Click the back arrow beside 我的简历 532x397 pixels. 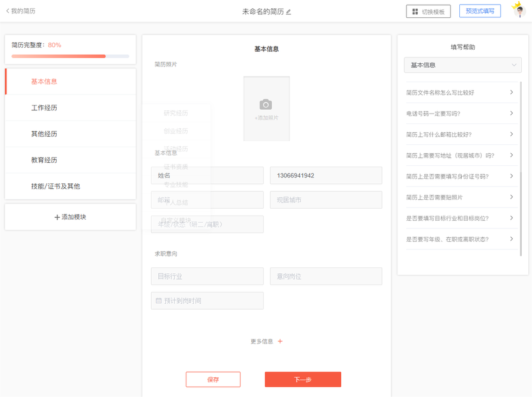tap(8, 11)
